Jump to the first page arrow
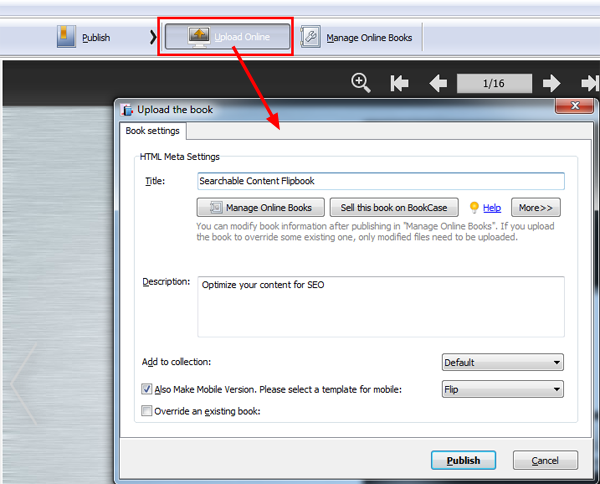The height and width of the screenshot is (484, 600). [399, 83]
